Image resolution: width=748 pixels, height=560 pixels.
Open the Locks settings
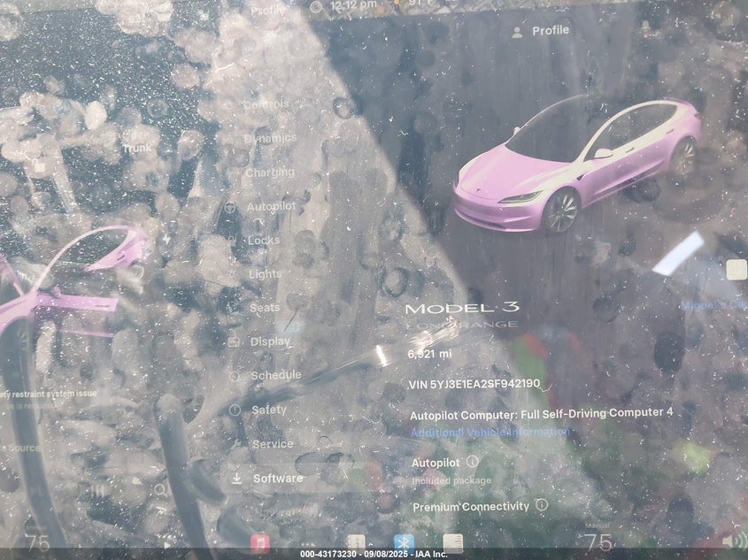coord(264,241)
